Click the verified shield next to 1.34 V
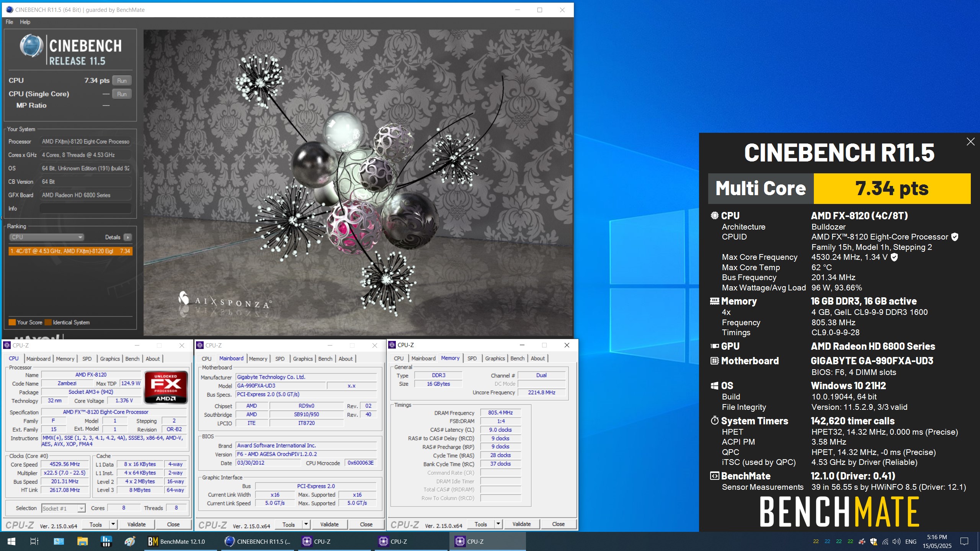 click(x=894, y=257)
